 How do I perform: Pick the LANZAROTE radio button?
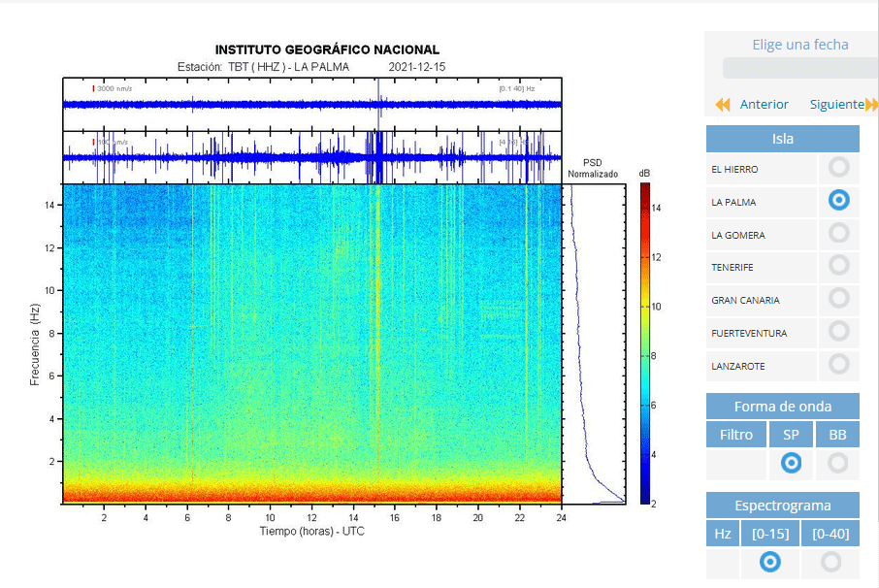tap(838, 365)
